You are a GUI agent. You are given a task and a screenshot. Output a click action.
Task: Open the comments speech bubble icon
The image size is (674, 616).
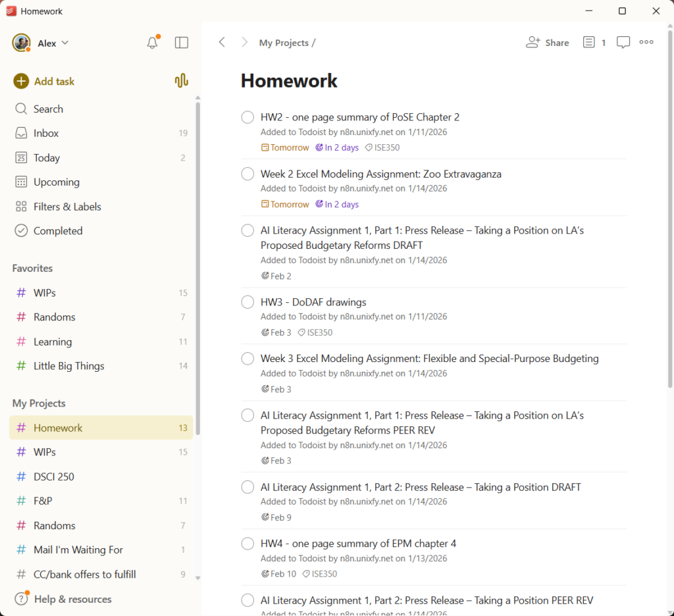coord(623,43)
